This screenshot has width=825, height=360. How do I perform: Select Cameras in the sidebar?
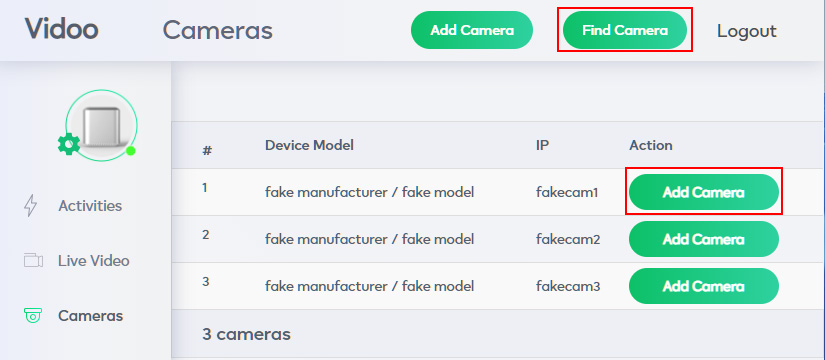coord(90,316)
